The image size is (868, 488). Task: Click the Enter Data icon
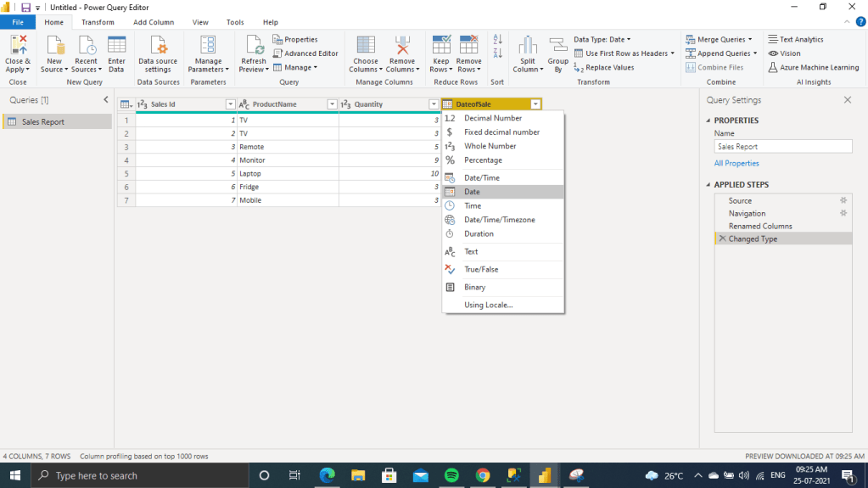pyautogui.click(x=116, y=46)
